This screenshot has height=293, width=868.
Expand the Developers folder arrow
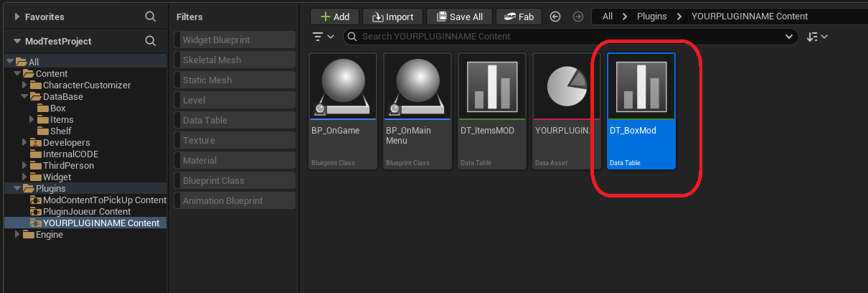(25, 143)
